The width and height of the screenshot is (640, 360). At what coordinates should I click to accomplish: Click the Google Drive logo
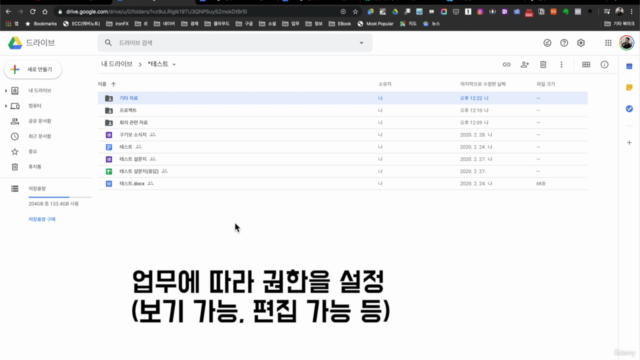tap(15, 43)
